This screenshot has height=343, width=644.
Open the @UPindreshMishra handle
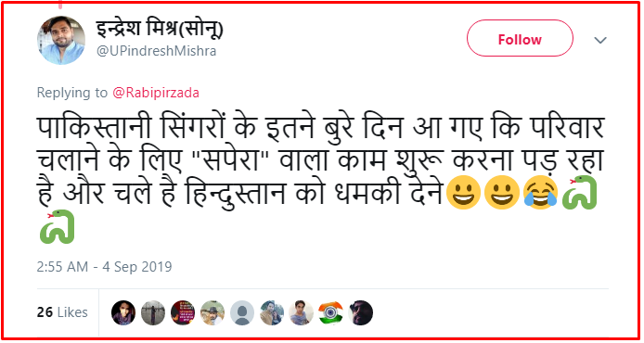(156, 51)
